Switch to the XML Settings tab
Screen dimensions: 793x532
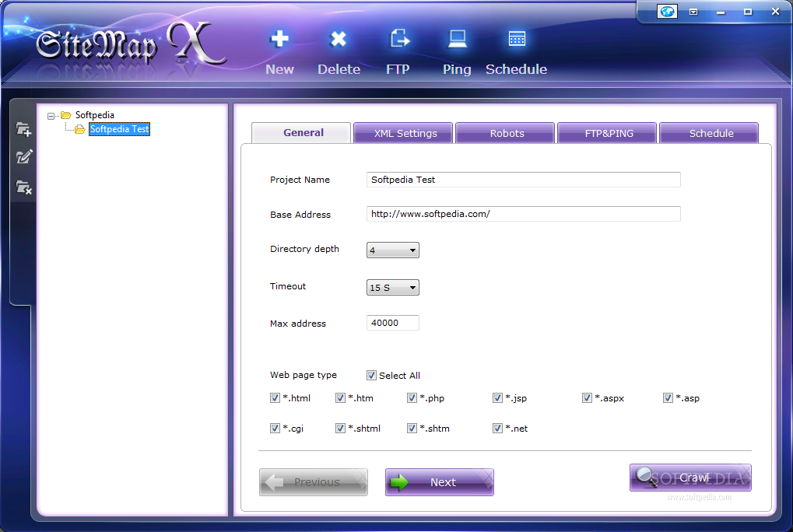[403, 133]
